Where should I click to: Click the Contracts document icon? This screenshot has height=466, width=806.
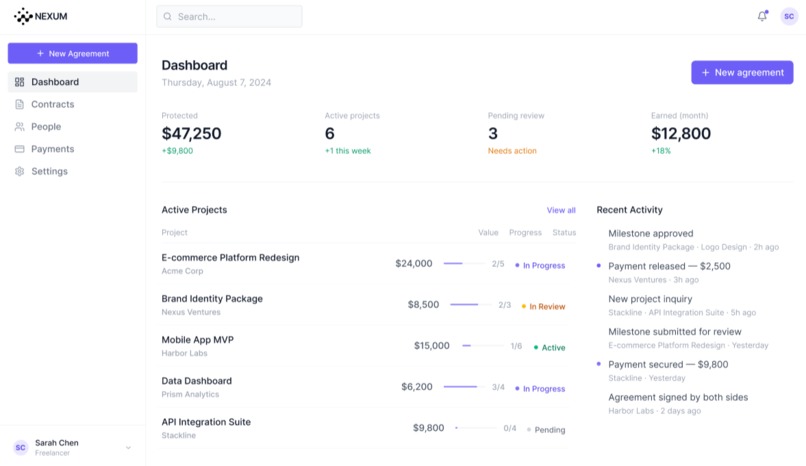click(20, 104)
